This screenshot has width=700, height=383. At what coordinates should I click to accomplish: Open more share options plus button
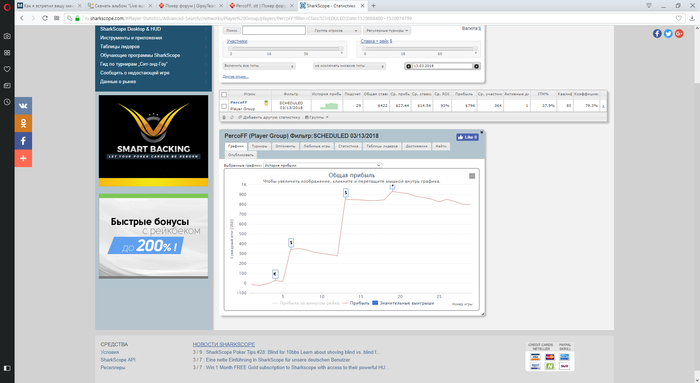pos(23,158)
